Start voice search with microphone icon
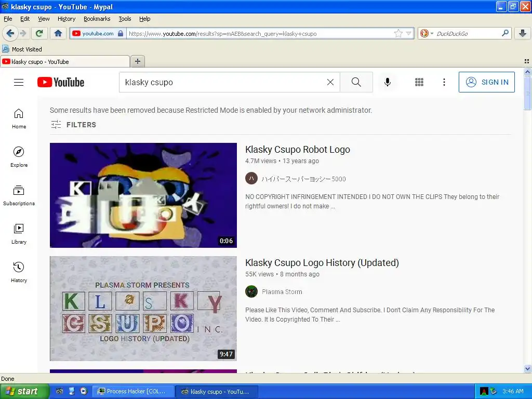This screenshot has width=532, height=399. (x=388, y=82)
